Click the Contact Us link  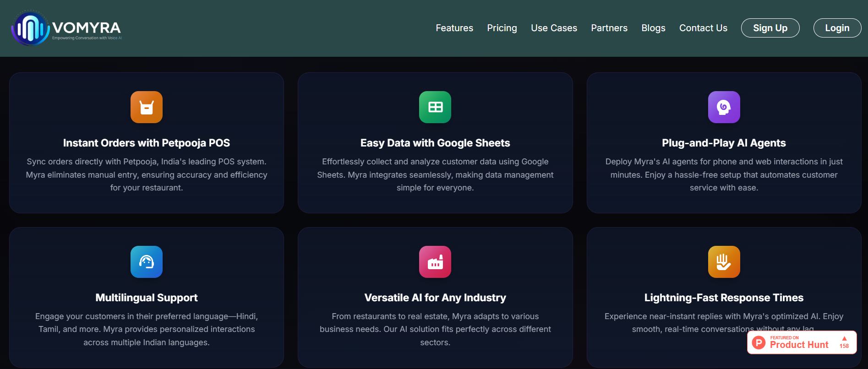point(703,28)
